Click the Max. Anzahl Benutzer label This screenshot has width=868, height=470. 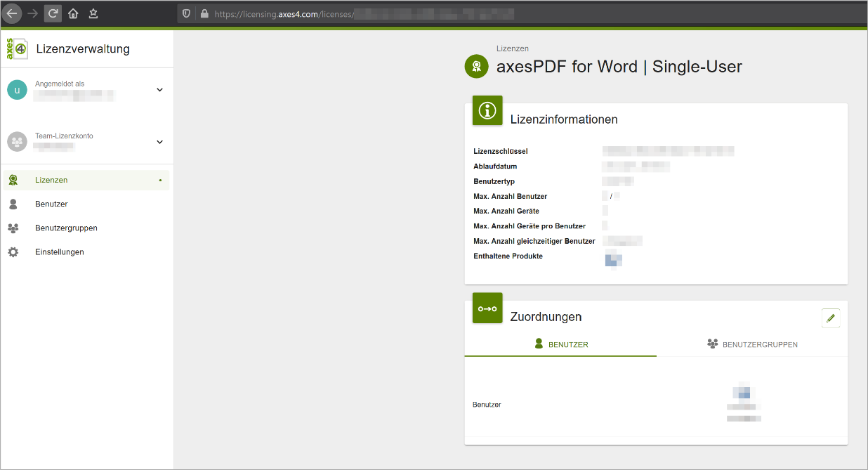[x=511, y=196]
